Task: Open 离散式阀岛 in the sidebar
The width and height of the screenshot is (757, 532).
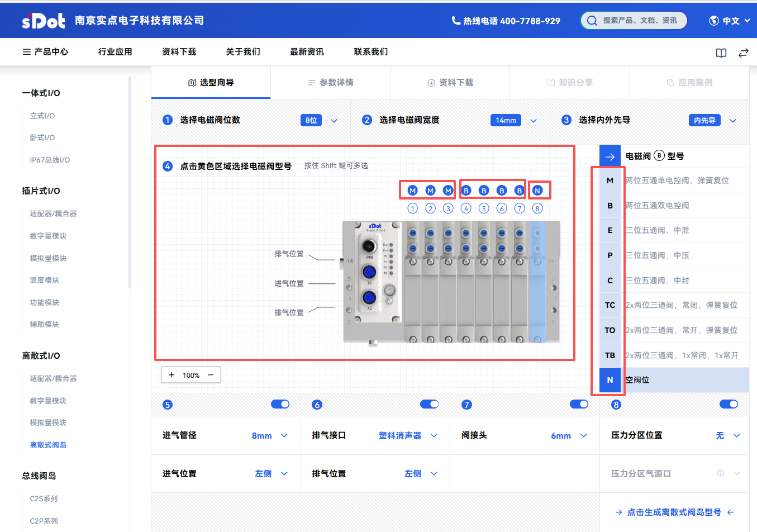Action: click(x=48, y=445)
